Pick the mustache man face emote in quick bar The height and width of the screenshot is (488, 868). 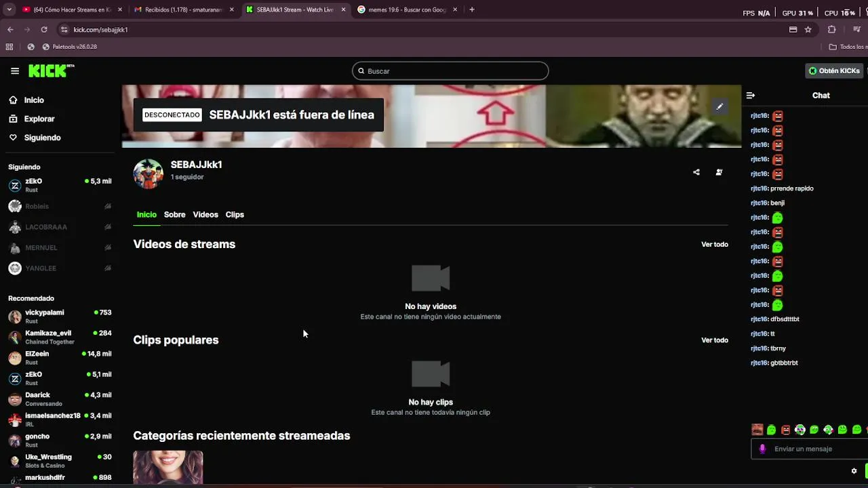757,430
